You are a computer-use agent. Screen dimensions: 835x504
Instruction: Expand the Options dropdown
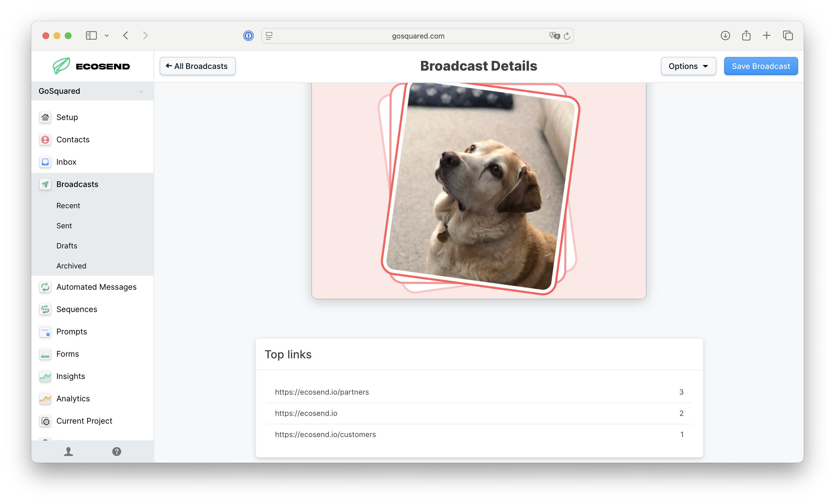pyautogui.click(x=688, y=66)
